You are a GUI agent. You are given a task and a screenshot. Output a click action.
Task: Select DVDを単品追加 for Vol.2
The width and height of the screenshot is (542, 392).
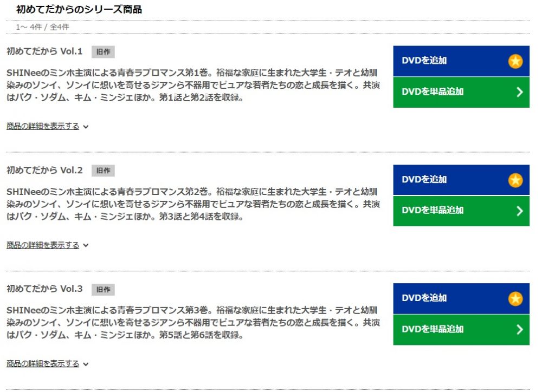click(x=461, y=211)
